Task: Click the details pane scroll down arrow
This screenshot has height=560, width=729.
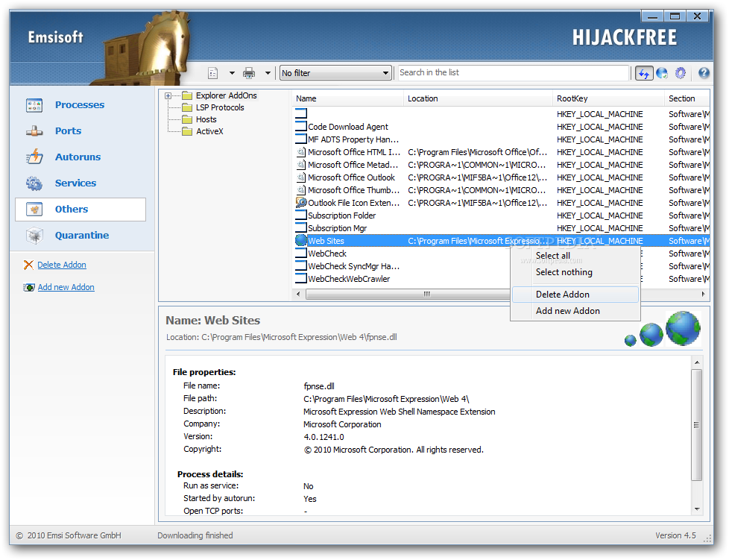Action: click(696, 509)
